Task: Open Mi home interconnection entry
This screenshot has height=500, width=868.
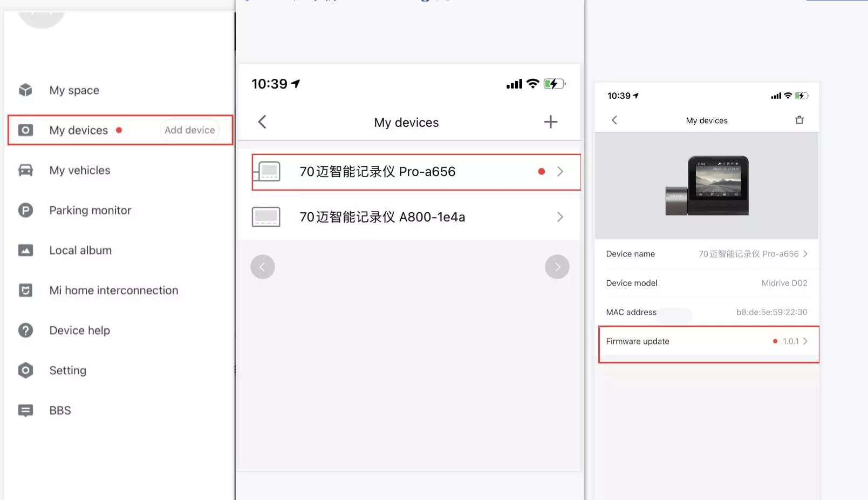Action: click(x=114, y=290)
